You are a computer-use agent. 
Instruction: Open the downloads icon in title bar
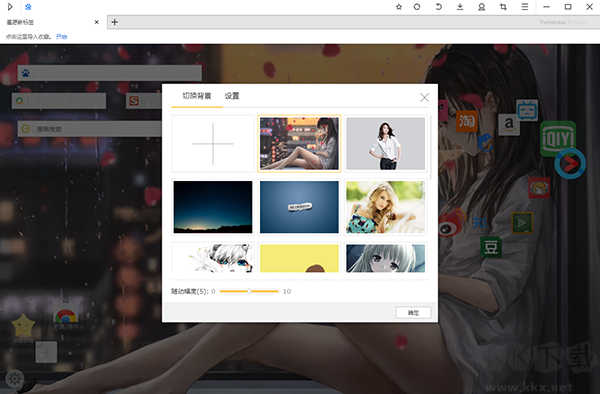tap(460, 7)
